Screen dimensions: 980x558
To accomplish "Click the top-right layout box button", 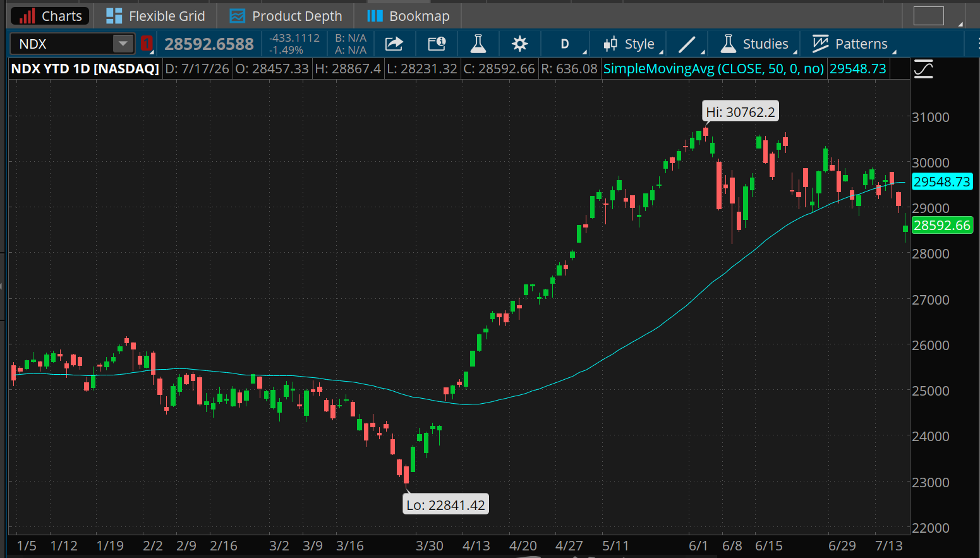I will (928, 16).
